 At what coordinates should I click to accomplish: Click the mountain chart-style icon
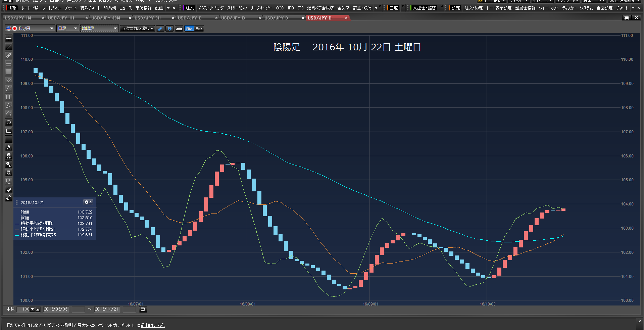coord(179,29)
